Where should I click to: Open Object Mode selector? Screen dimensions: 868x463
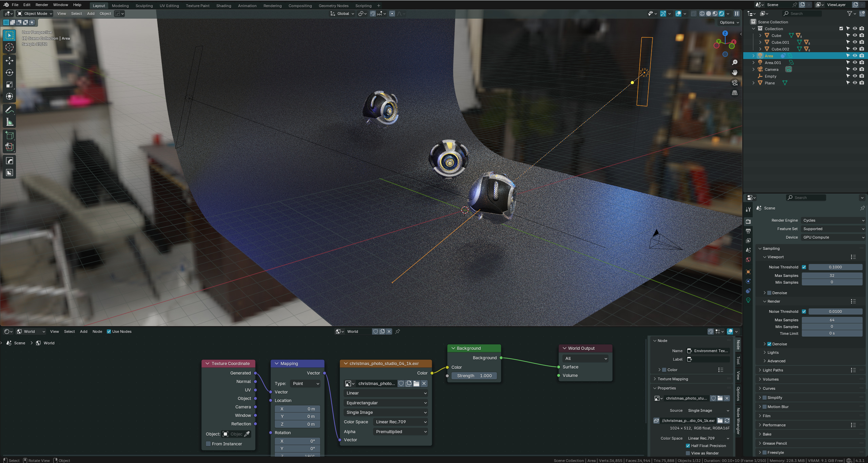point(35,14)
